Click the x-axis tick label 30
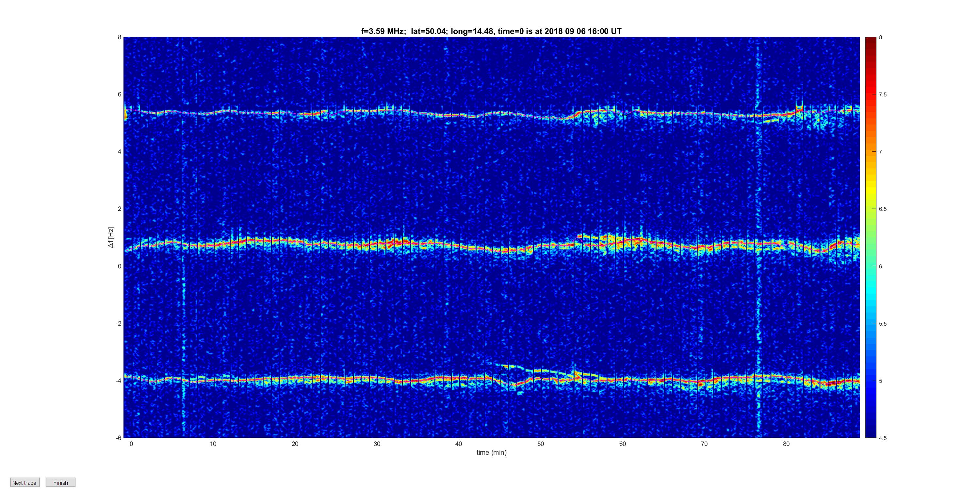 click(377, 444)
